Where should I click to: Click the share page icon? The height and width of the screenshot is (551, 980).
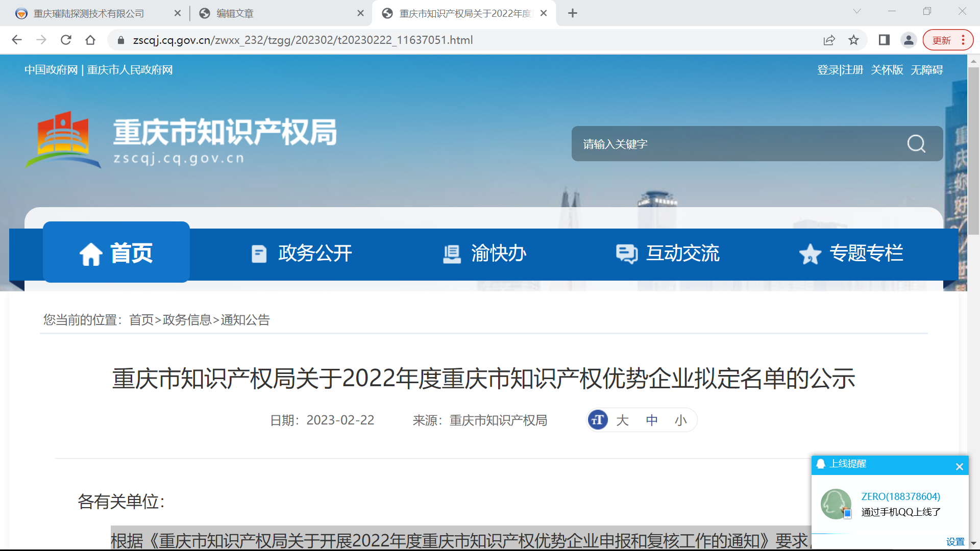click(829, 40)
